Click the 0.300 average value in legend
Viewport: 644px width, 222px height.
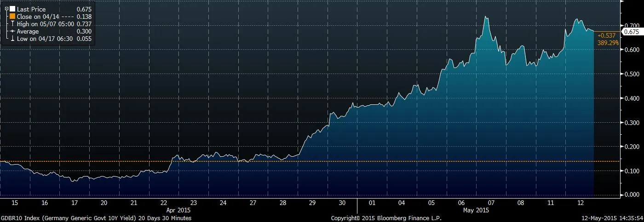click(85, 31)
